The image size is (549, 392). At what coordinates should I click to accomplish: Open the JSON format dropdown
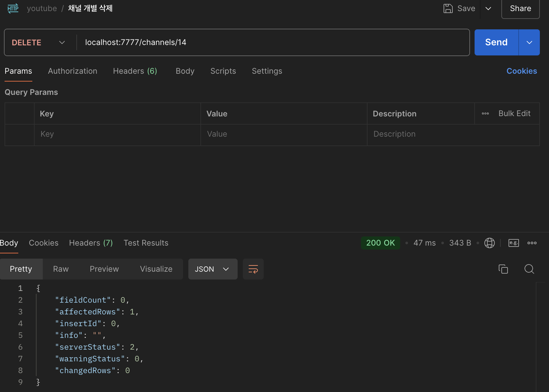213,269
